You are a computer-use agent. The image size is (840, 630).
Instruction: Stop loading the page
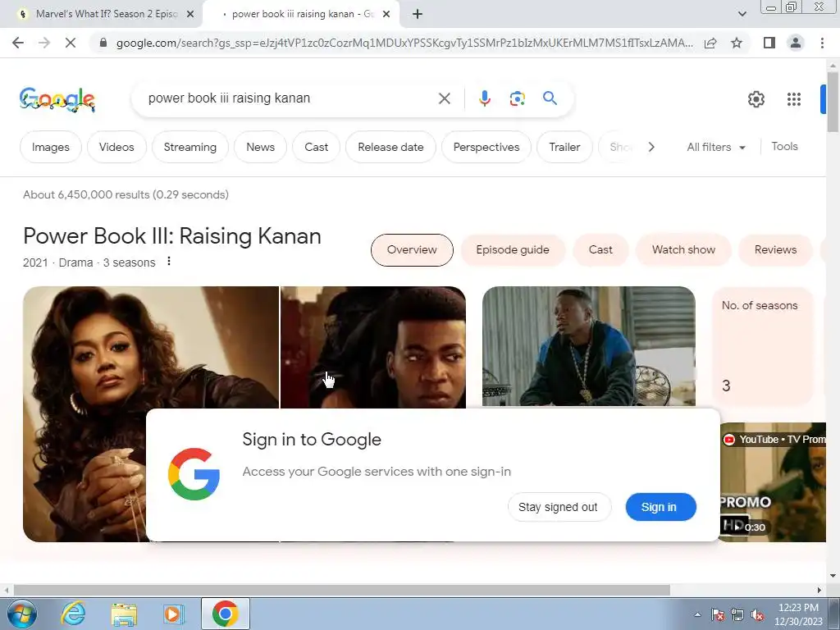click(71, 43)
